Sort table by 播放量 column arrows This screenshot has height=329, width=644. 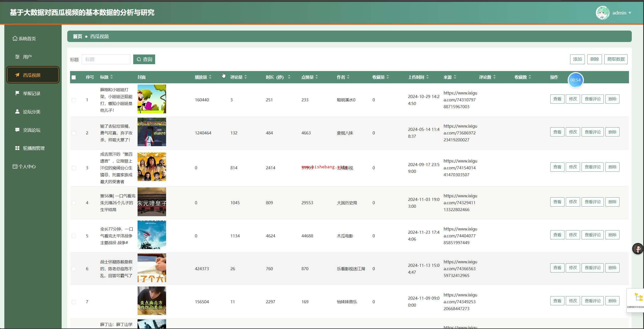[x=210, y=77]
